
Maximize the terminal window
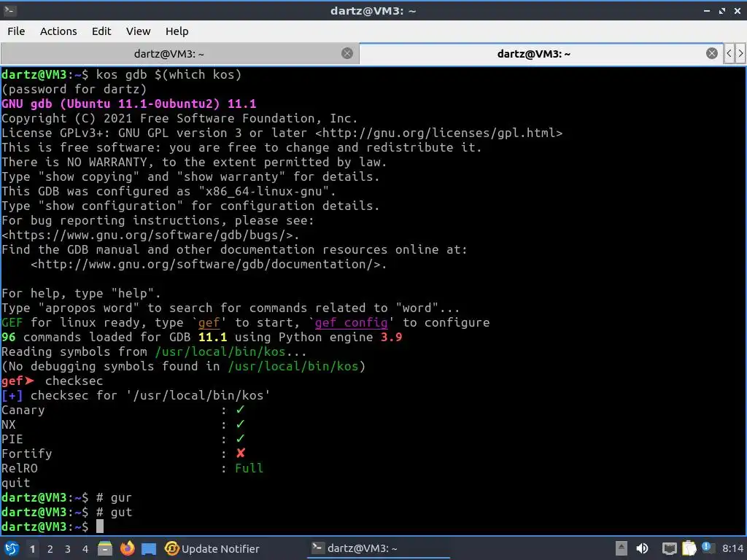[722, 10]
